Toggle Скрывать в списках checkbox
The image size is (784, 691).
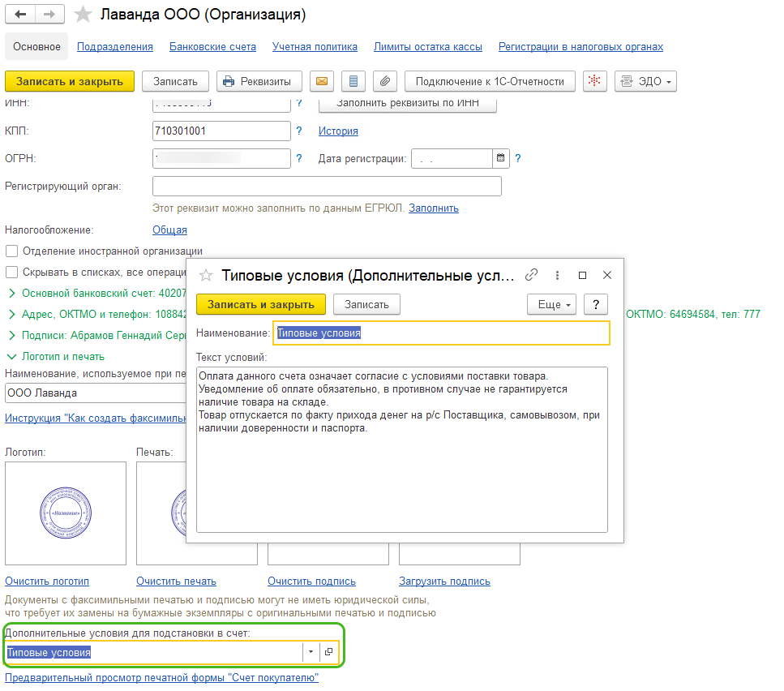[11, 272]
